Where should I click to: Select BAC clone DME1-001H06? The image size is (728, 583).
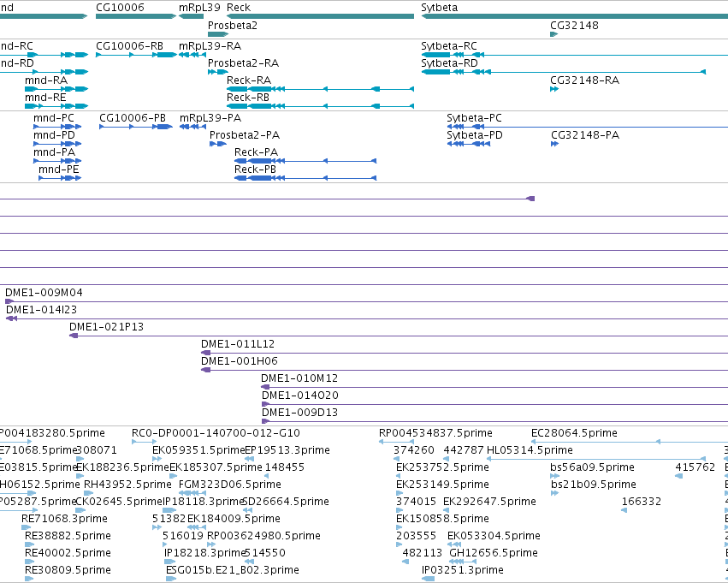click(240, 361)
